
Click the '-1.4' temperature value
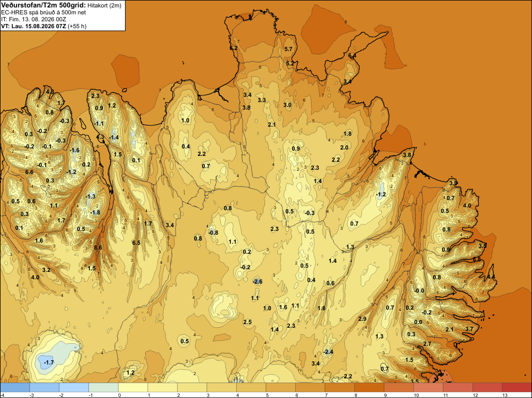click(x=114, y=137)
